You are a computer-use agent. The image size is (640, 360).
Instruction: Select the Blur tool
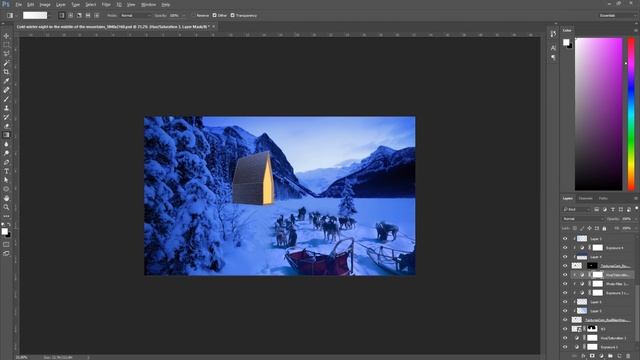point(6,144)
